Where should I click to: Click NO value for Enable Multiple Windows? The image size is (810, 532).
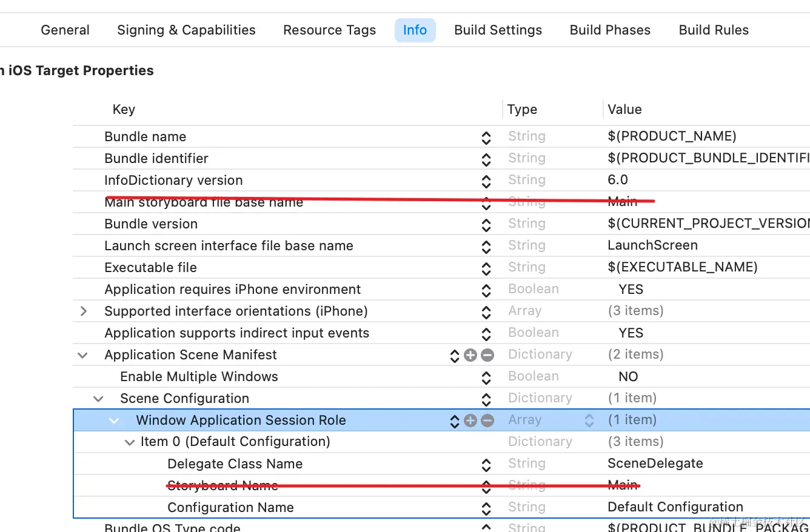pos(628,377)
